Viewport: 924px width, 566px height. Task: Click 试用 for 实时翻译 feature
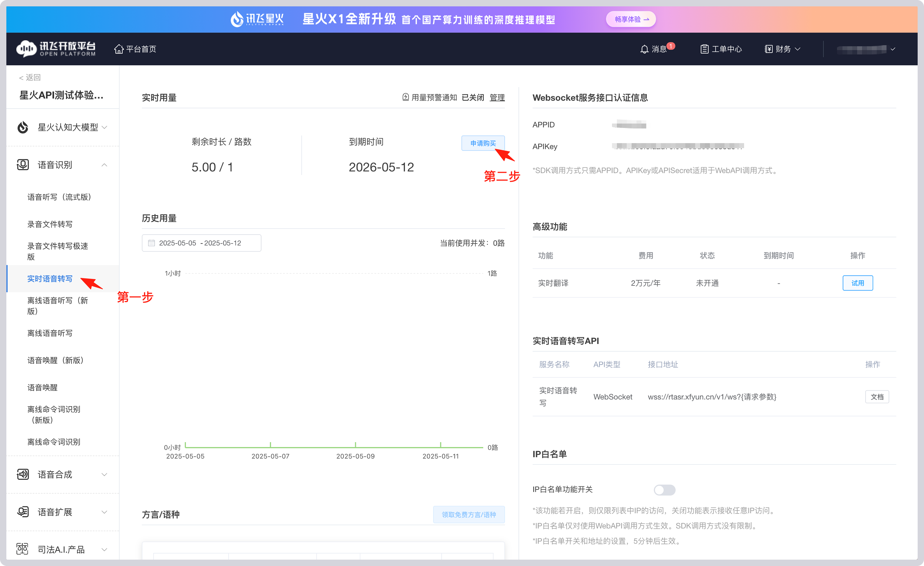point(858,283)
